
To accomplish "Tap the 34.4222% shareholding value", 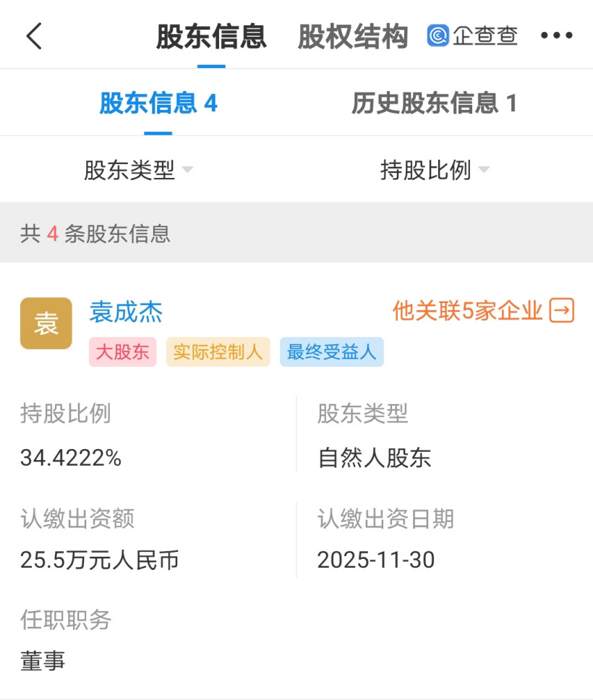I will [x=71, y=458].
